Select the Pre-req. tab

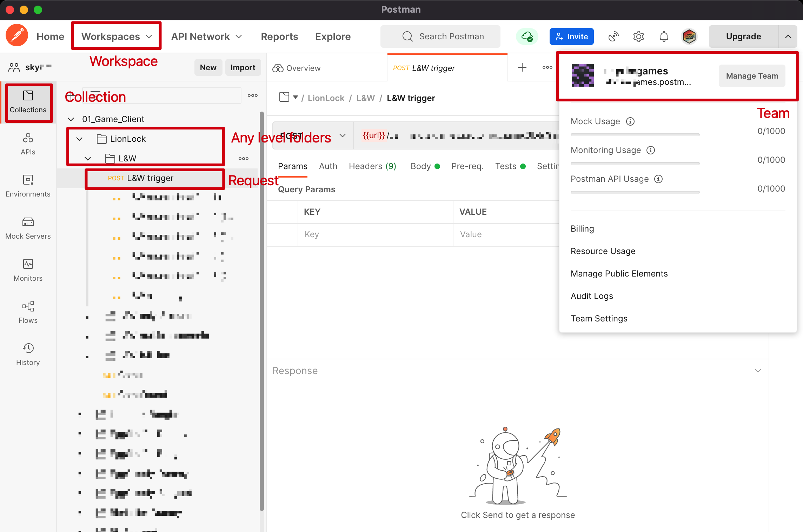(467, 166)
